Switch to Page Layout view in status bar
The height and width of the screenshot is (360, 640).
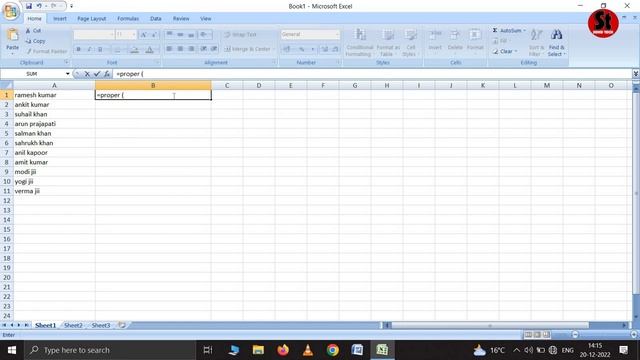[x=538, y=335]
